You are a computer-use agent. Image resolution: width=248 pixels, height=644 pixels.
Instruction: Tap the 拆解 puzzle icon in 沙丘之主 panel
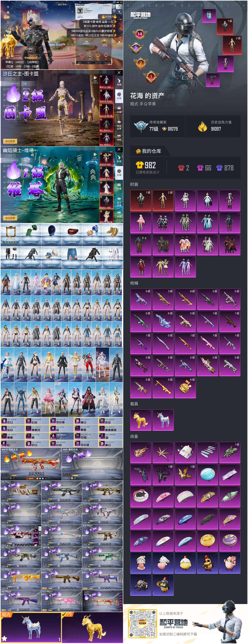coord(95,78)
